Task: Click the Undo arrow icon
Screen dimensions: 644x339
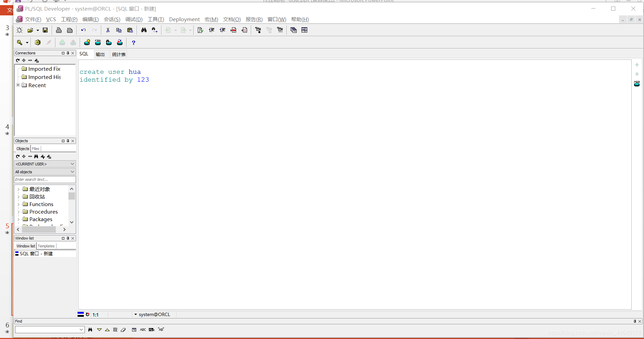Action: (x=83, y=30)
